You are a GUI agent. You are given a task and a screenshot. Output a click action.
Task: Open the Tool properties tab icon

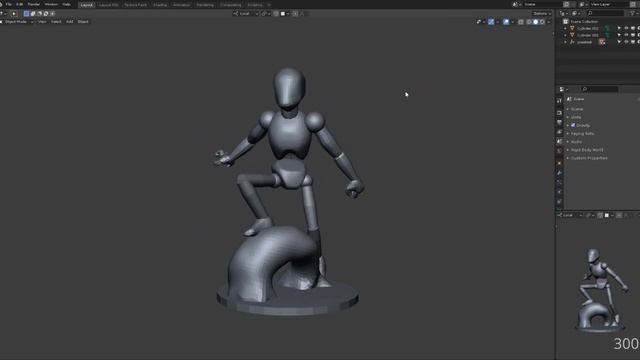(x=559, y=100)
